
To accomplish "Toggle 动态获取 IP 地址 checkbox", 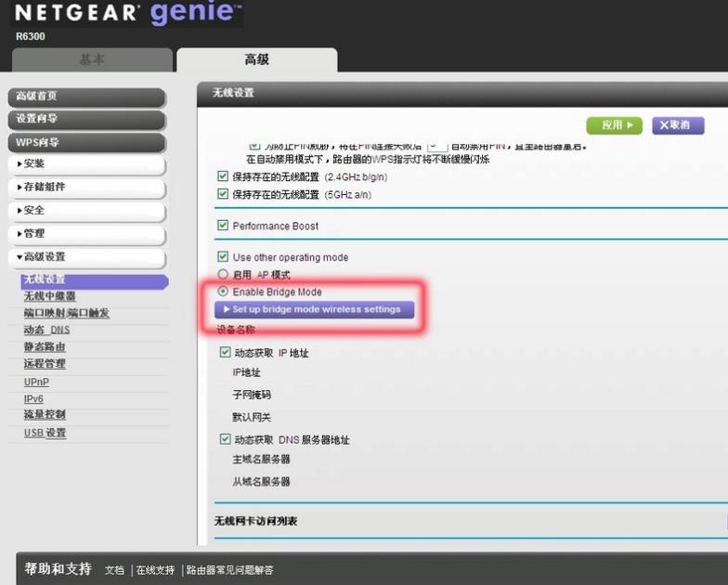I will 226,353.
